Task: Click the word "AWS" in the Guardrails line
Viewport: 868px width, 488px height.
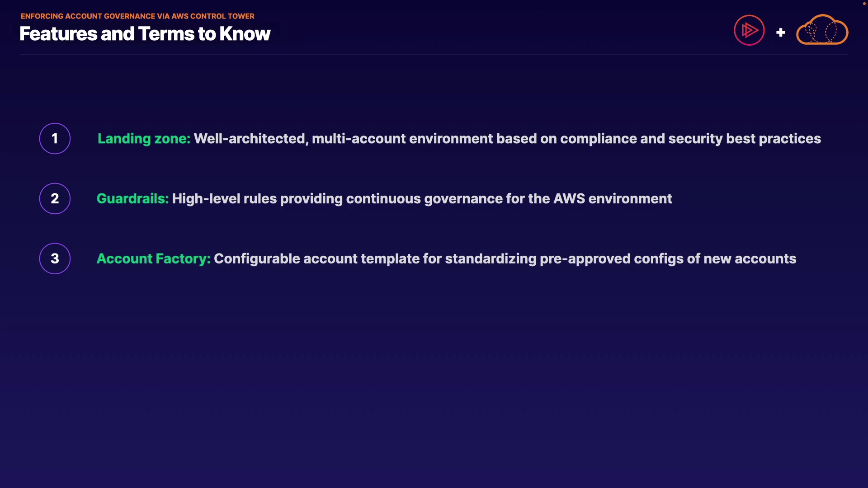Action: click(x=569, y=198)
